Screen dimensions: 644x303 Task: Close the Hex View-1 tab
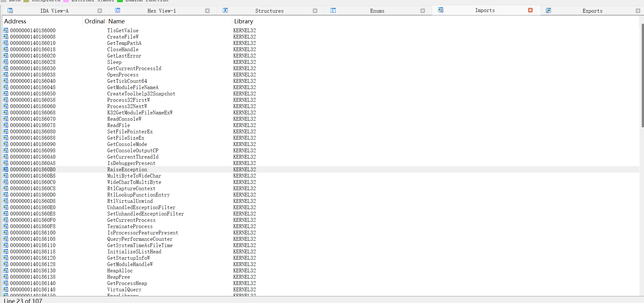[207, 11]
